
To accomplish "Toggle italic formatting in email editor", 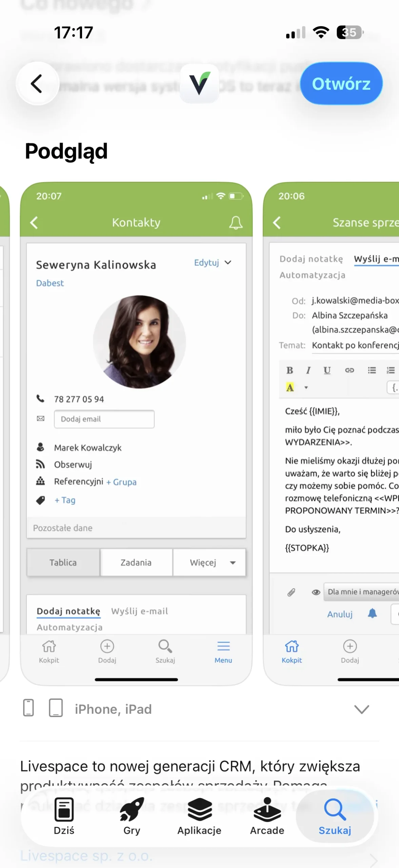I will (x=308, y=370).
